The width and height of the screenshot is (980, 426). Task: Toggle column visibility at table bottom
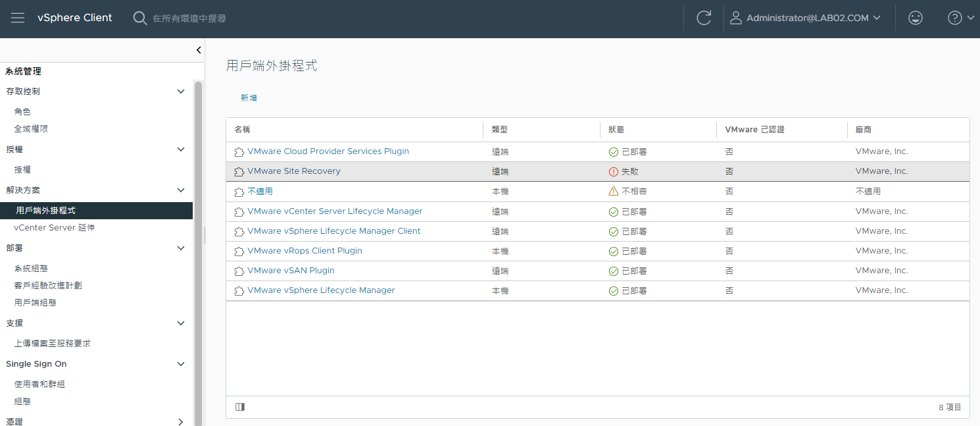240,407
